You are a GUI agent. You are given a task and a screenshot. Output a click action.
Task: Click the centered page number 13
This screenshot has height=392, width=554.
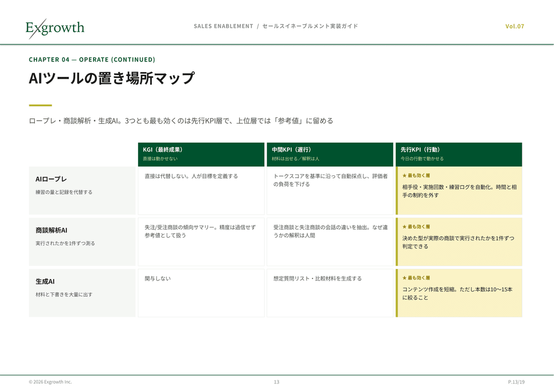pos(276,382)
